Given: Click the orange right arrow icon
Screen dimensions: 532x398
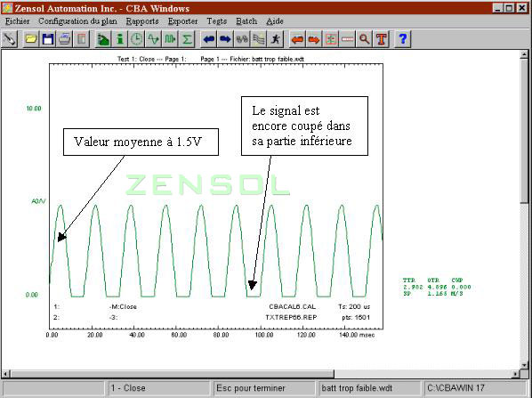Looking at the screenshot, I should coord(314,39).
